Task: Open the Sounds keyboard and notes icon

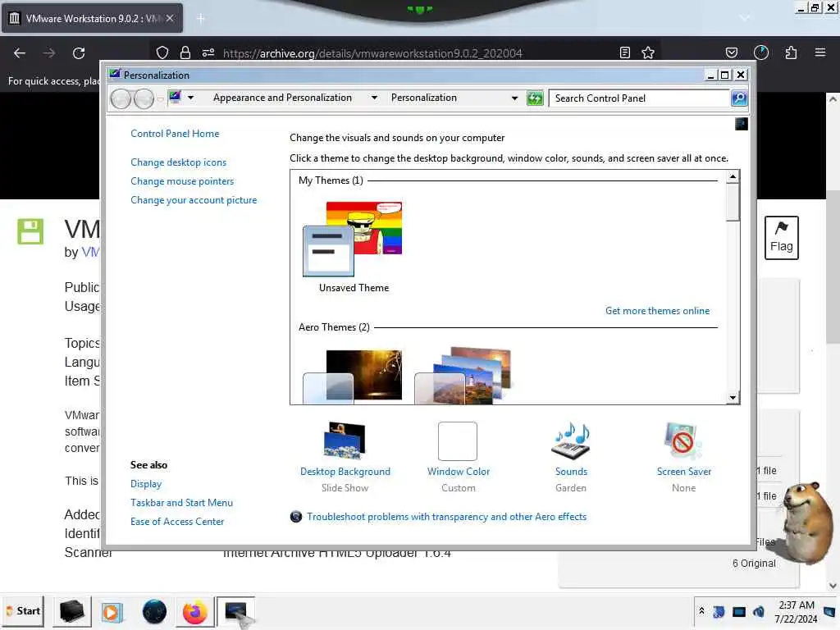Action: pyautogui.click(x=571, y=441)
